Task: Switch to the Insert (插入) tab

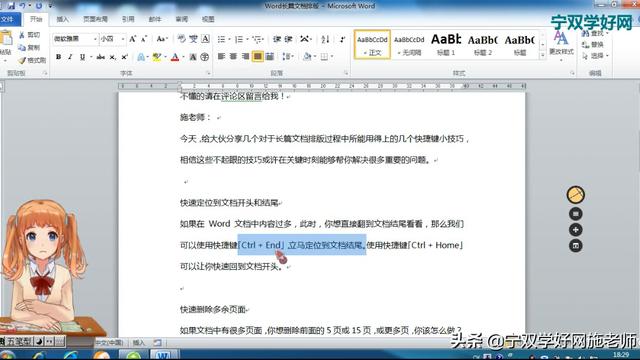Action: [62, 19]
